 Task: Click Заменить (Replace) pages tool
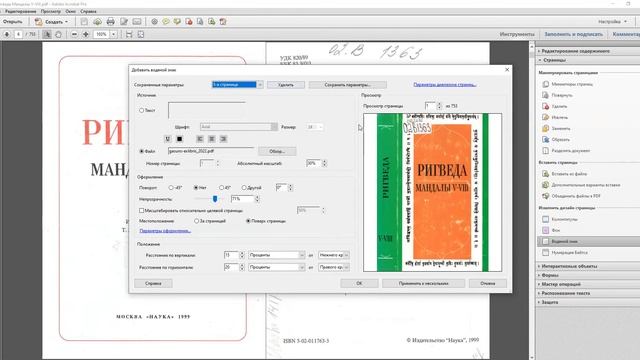pos(556,128)
